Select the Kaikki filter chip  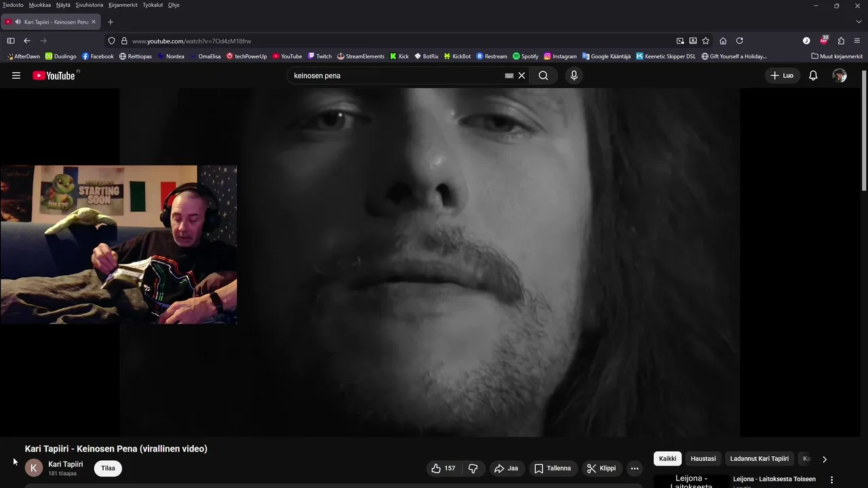point(668,459)
